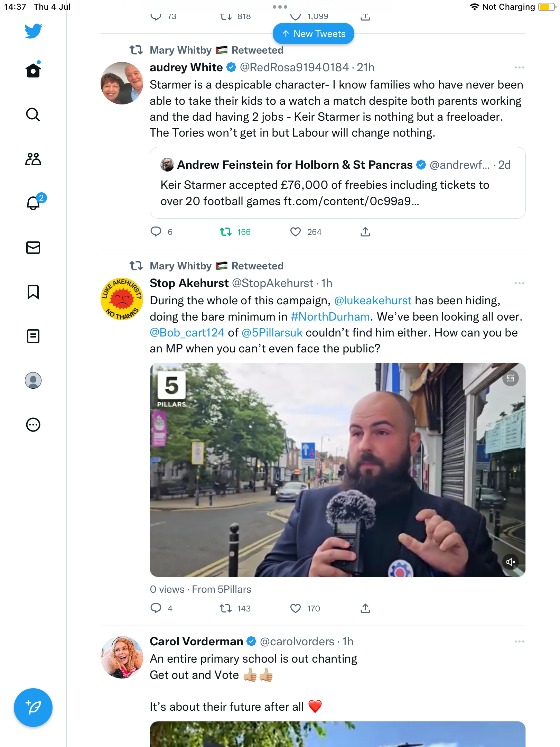Tap the New Tweets button

314,34
